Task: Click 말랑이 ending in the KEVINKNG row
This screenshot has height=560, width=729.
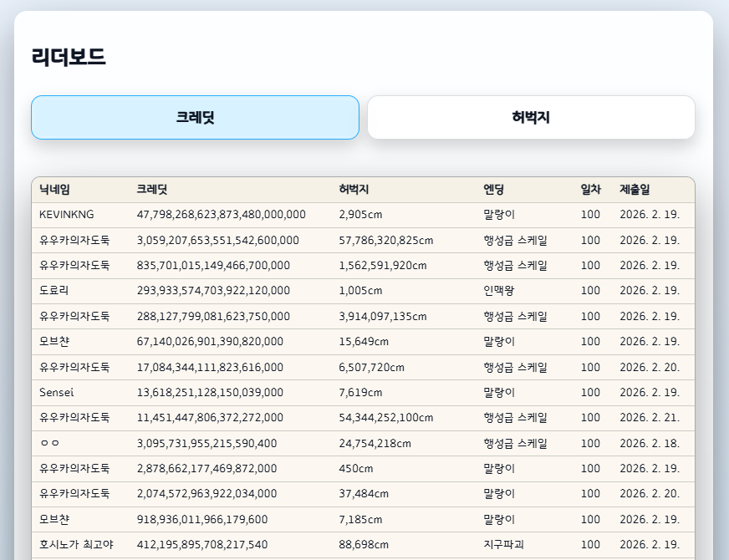Action: (499, 215)
